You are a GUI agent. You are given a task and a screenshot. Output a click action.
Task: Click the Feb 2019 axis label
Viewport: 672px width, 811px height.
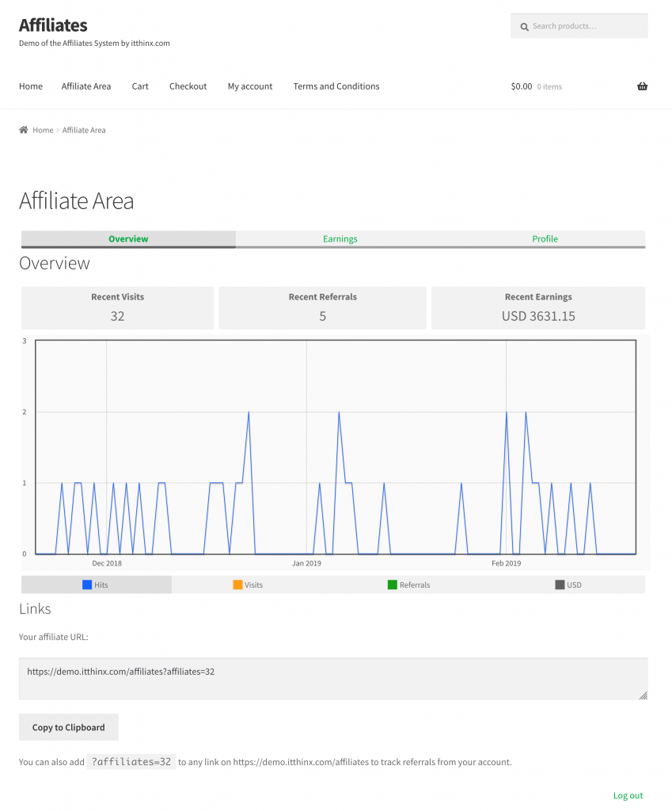506,563
